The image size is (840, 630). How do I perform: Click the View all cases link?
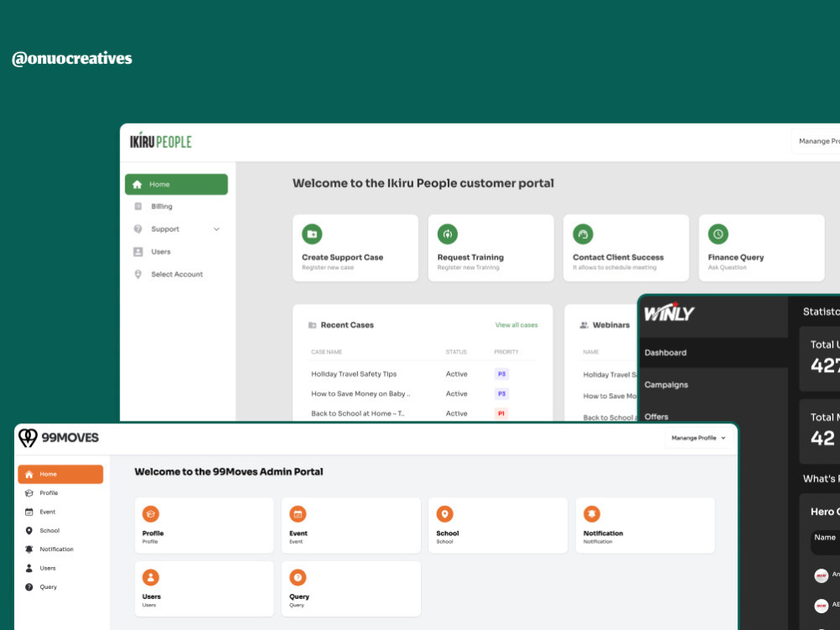[x=517, y=325]
